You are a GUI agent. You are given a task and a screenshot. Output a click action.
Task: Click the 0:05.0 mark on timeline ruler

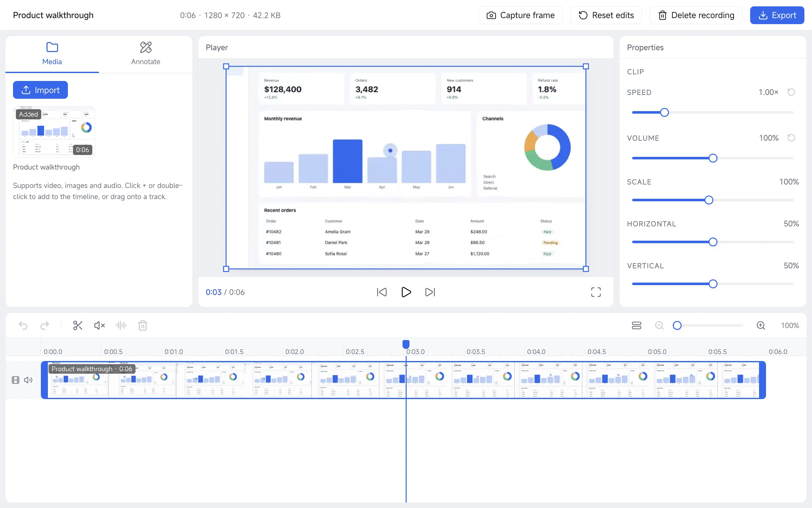(x=657, y=351)
